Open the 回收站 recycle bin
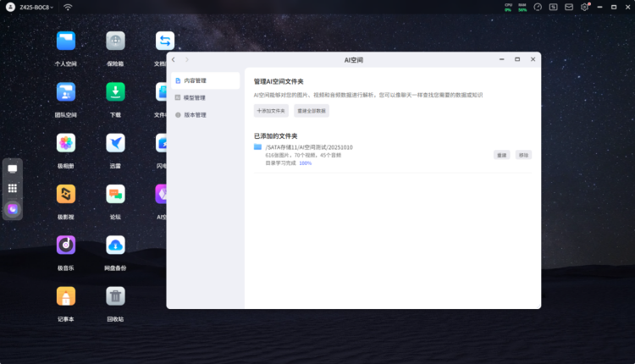The image size is (635, 364). [115, 296]
